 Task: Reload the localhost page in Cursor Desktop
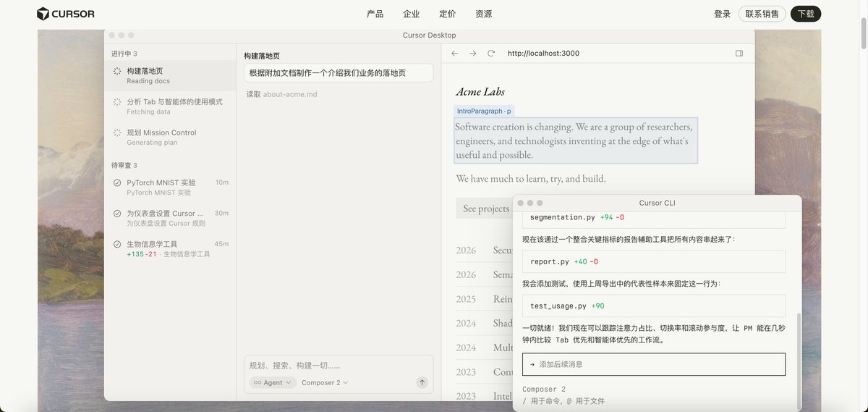pyautogui.click(x=491, y=54)
